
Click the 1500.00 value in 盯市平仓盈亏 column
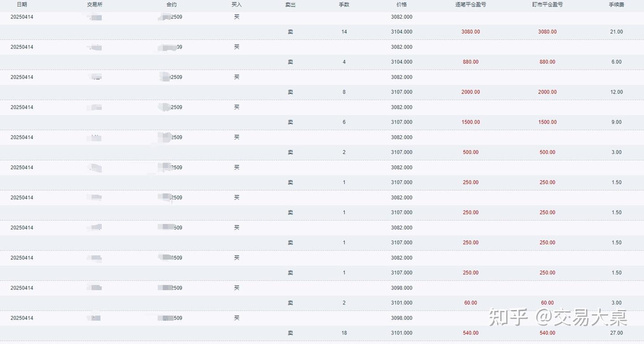tap(547, 122)
